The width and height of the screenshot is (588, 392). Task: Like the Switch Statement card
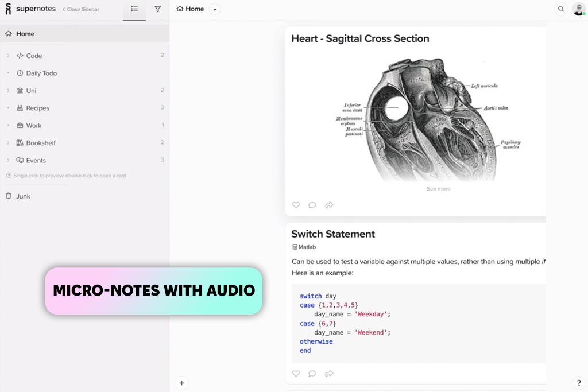click(296, 374)
